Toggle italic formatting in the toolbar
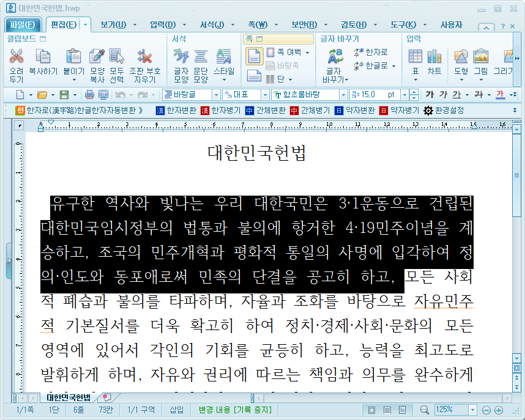 point(444,95)
